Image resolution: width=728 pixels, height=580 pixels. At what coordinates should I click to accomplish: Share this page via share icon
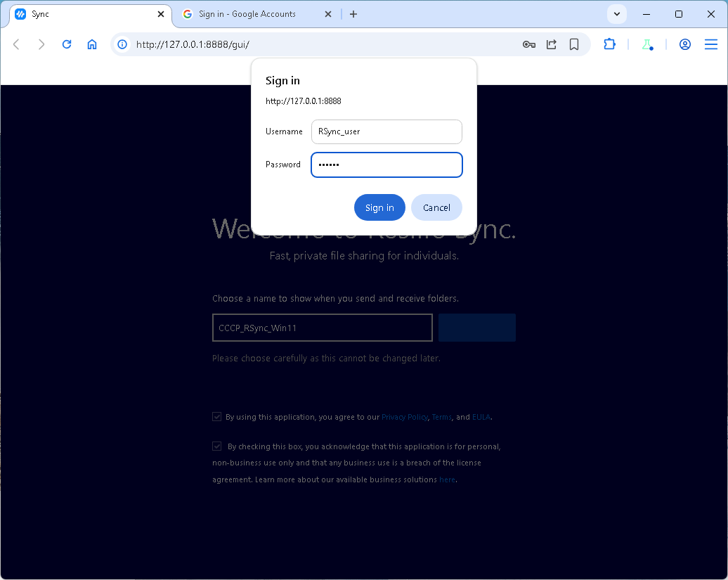(x=552, y=44)
